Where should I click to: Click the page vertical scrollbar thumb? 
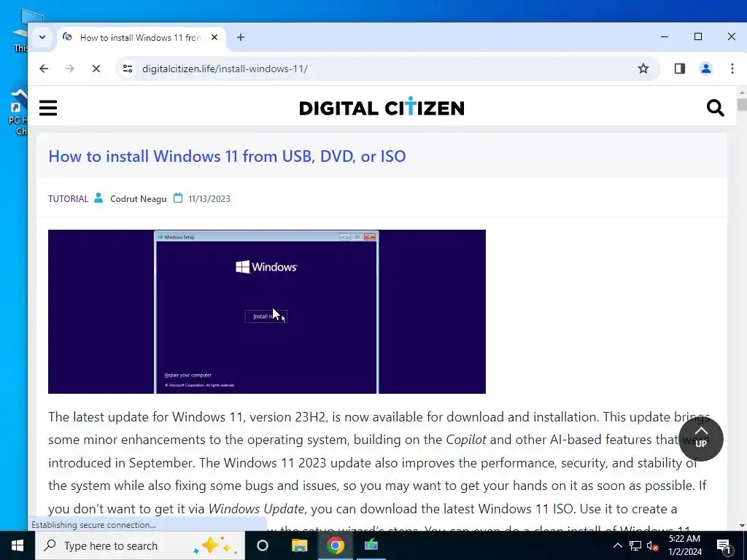pos(742,104)
